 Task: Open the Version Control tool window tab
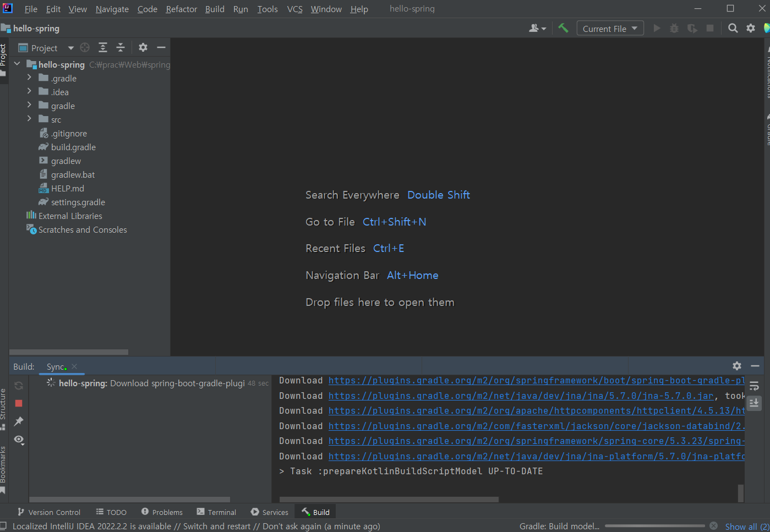point(49,512)
